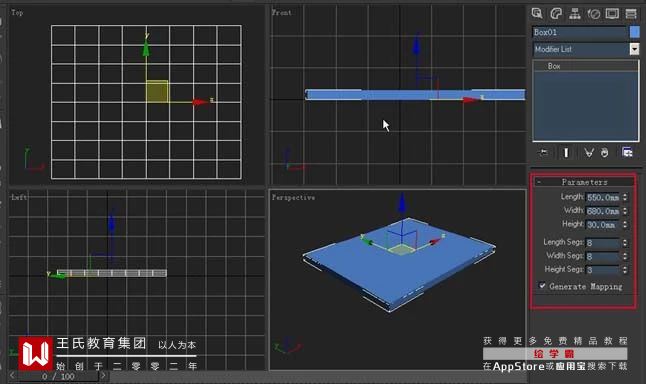Click the box object in the Left viewport
Image resolution: width=646 pixels, height=384 pixels.
[x=112, y=273]
